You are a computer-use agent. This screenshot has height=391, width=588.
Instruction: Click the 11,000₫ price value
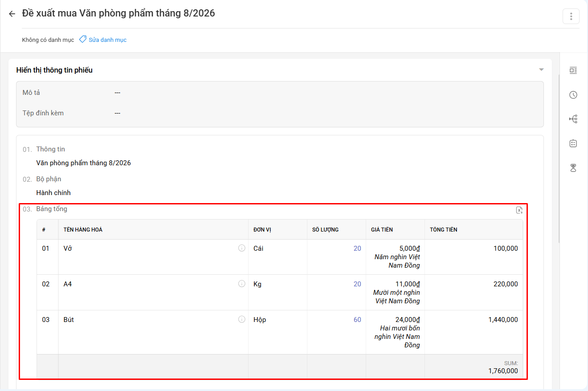click(408, 284)
